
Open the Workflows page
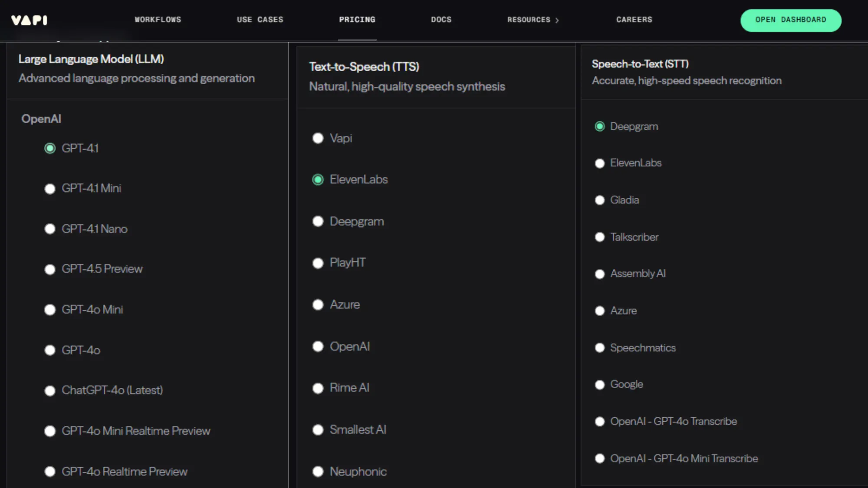158,20
